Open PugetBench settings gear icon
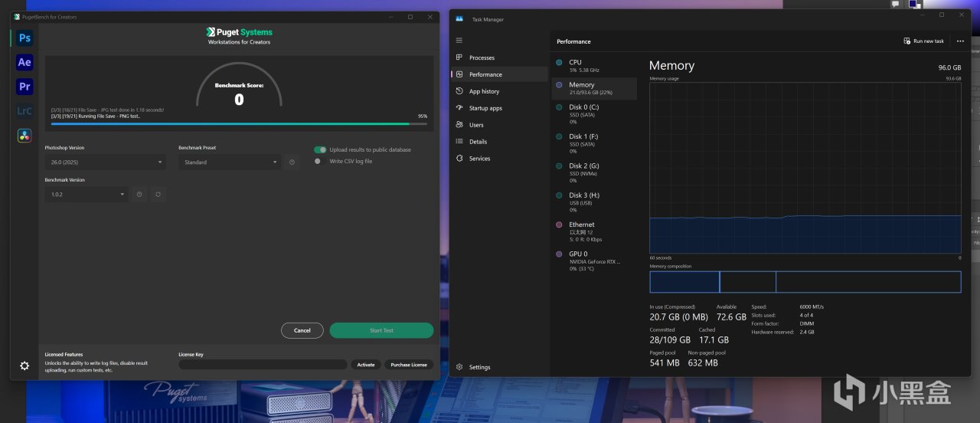 (x=24, y=366)
